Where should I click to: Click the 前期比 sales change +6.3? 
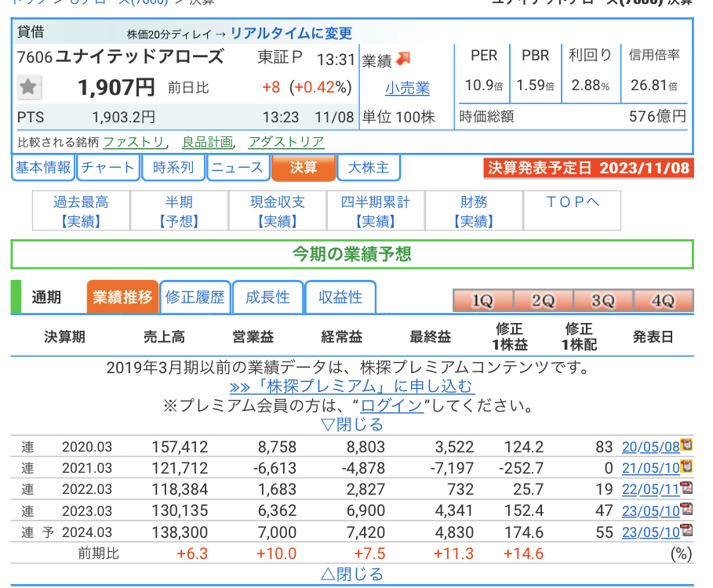pyautogui.click(x=192, y=554)
